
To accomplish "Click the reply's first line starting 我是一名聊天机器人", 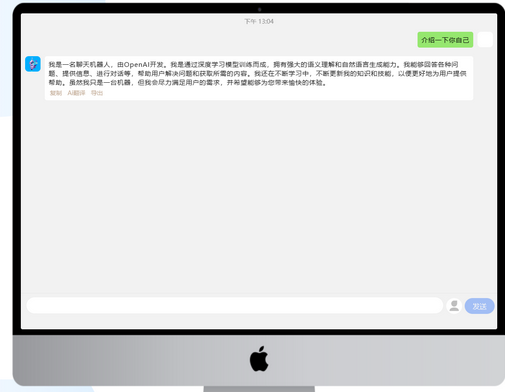I will click(x=253, y=64).
